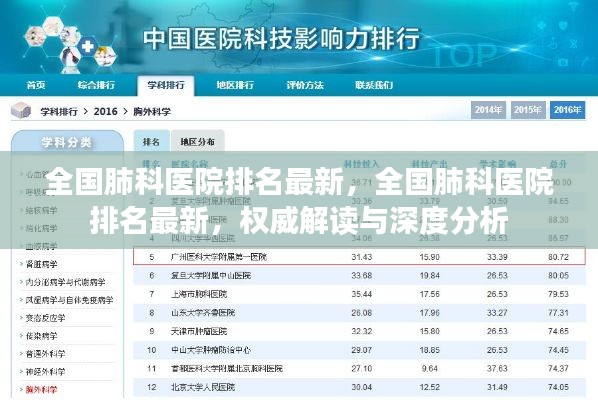Click hospital 中山大学肿瘤防治中心
The height and width of the screenshot is (400, 598).
coord(211,350)
